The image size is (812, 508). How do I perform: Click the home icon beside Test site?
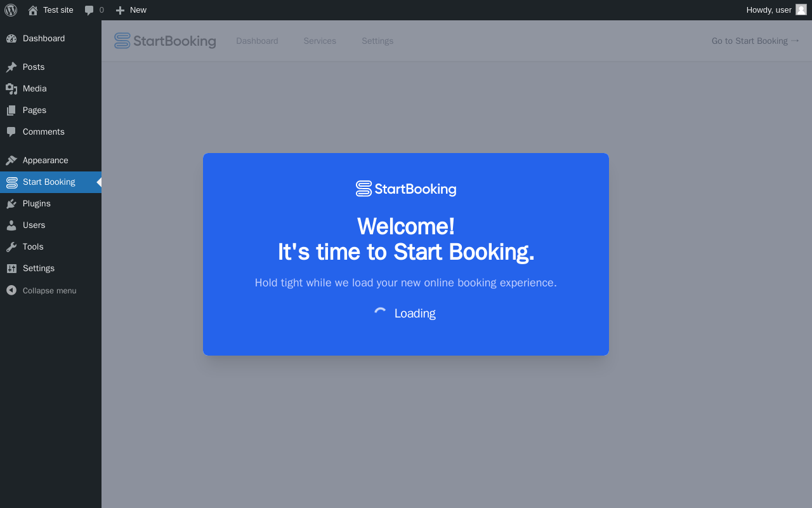tap(33, 10)
